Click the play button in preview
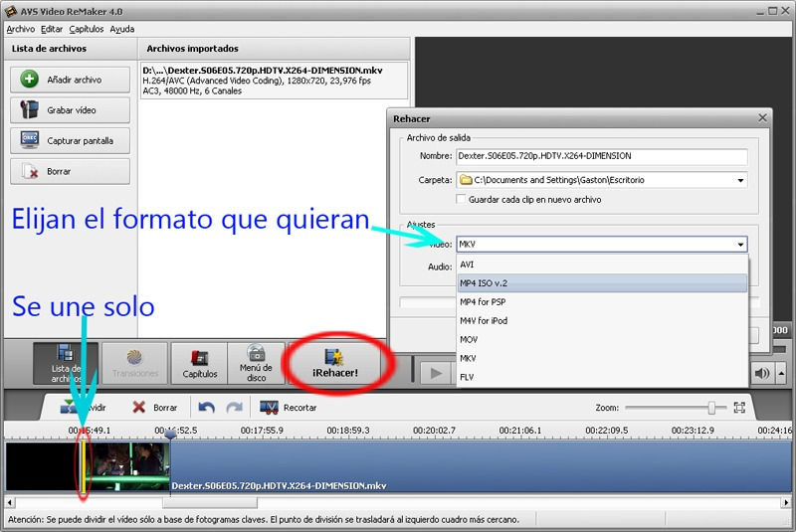796x532 pixels. (x=436, y=373)
